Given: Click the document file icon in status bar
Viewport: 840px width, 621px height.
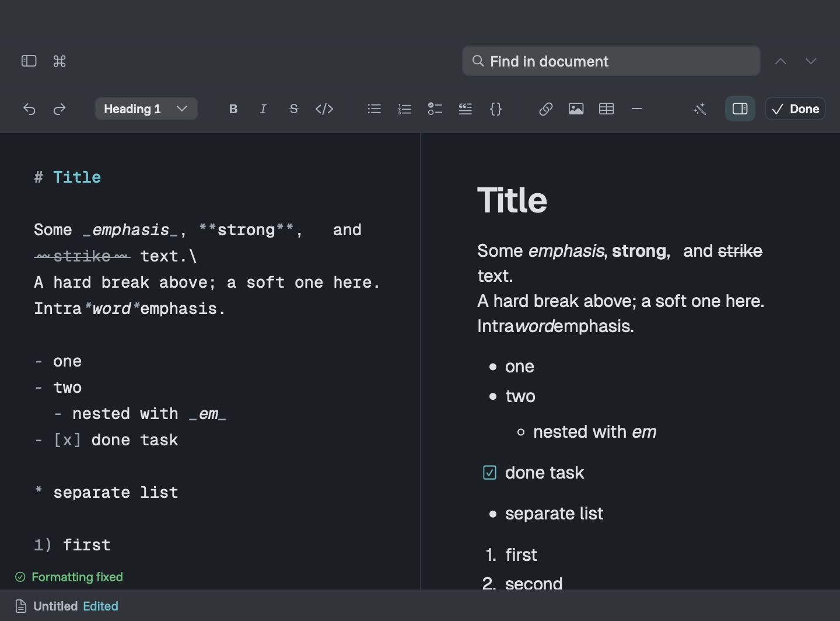Looking at the screenshot, I should 21,606.
